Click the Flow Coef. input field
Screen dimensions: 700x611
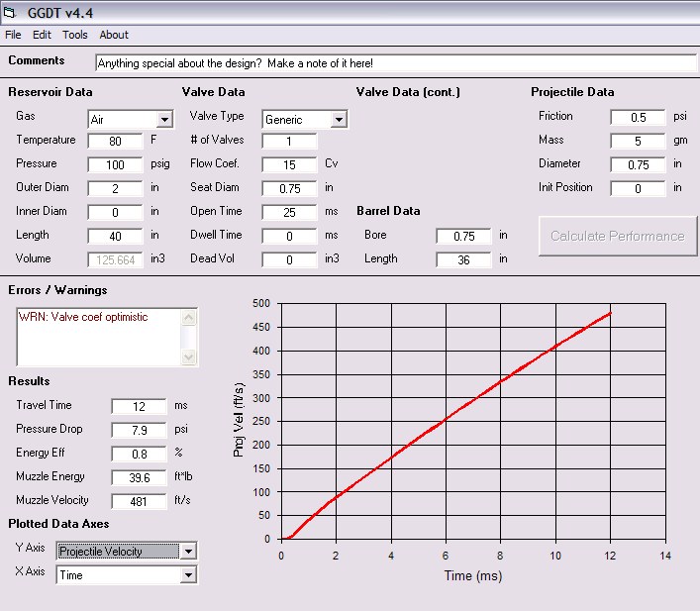click(289, 164)
